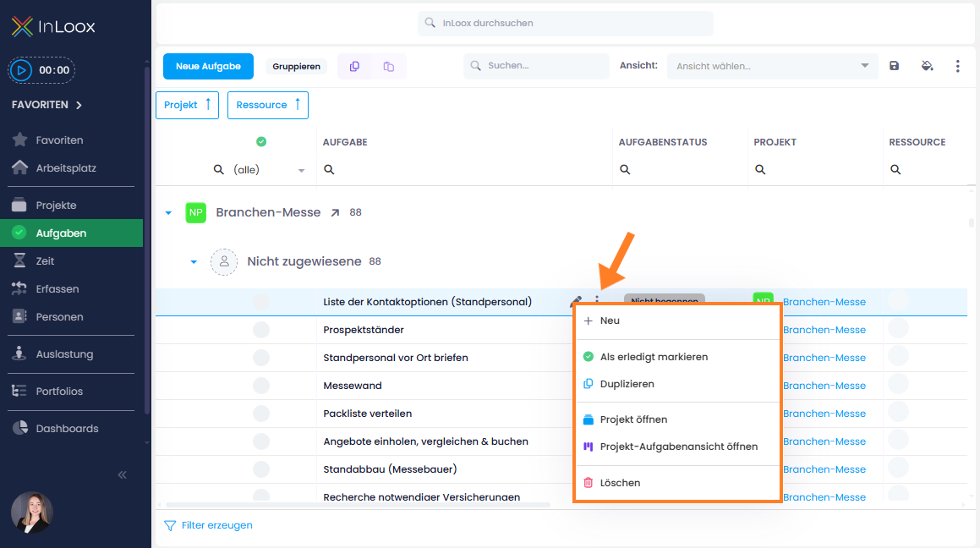Collapse the Branchen-Messe group
The height and width of the screenshot is (548, 980).
point(168,213)
